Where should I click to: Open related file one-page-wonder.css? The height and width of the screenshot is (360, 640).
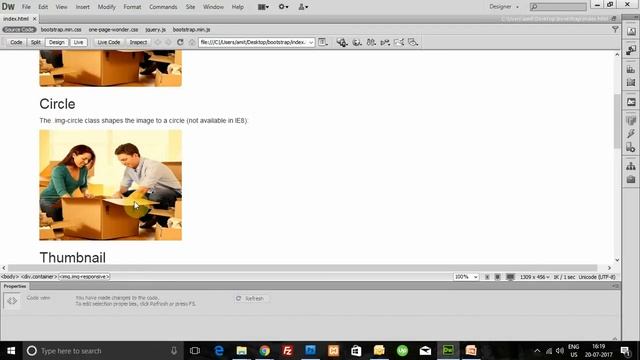[x=113, y=30]
